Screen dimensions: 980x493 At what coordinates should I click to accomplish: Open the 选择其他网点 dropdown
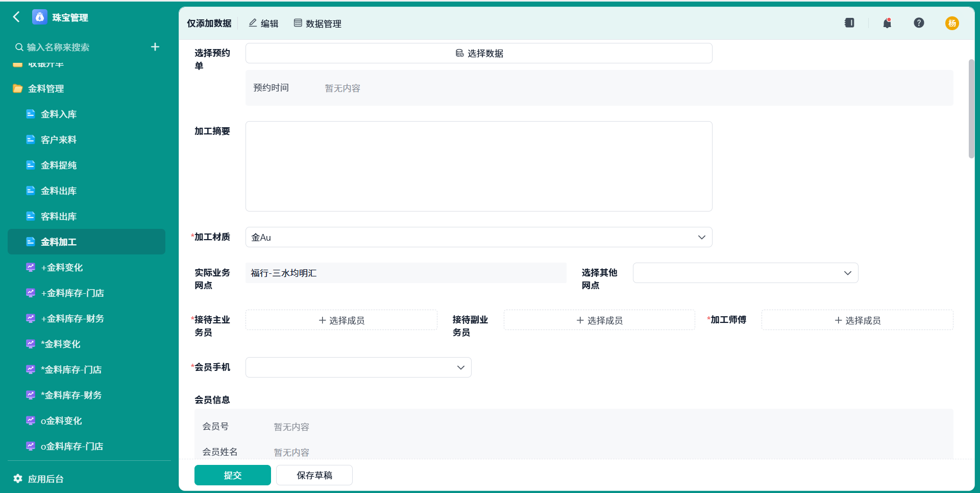[x=745, y=273]
